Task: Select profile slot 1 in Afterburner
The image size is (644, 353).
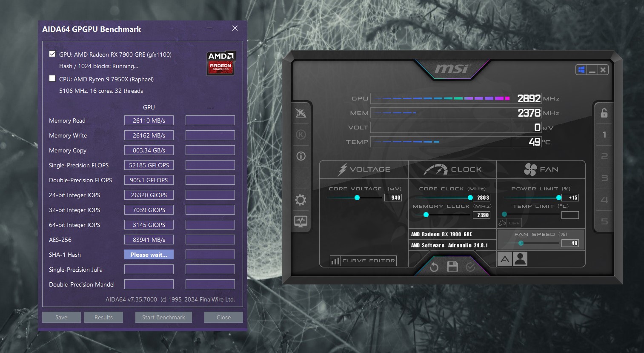Action: tap(604, 135)
